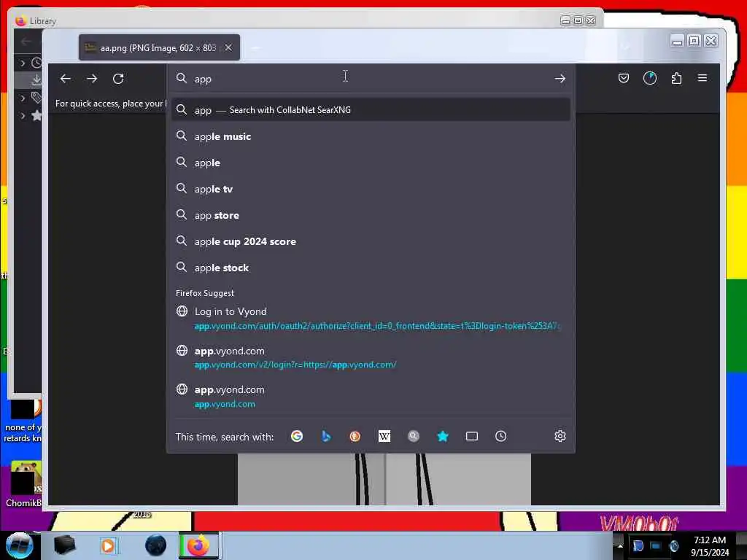Select the 'apple cup 2024 score' suggestion
The height and width of the screenshot is (560, 747).
tap(371, 241)
